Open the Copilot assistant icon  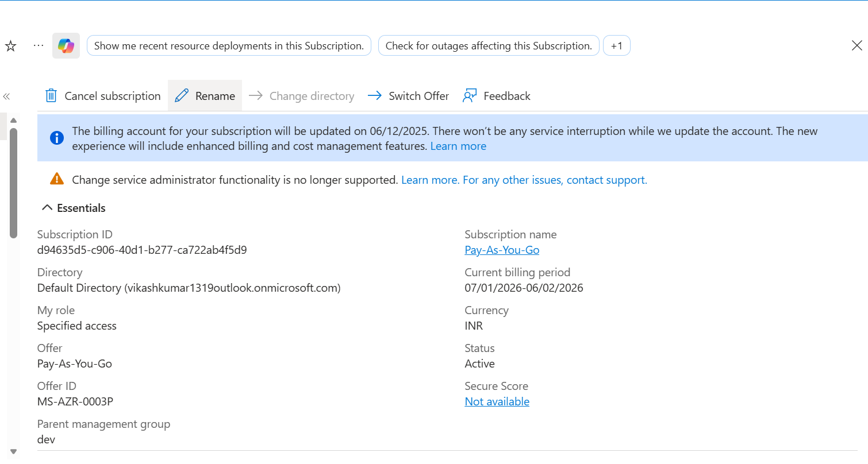(66, 45)
